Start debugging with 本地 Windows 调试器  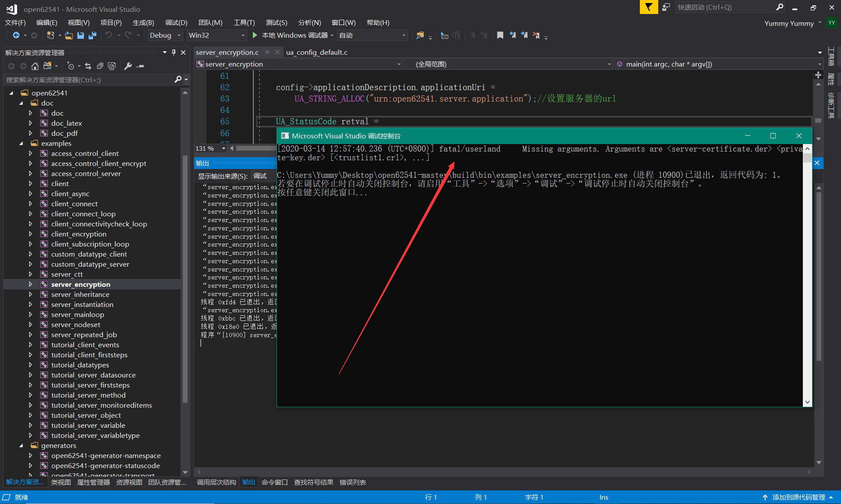(x=290, y=35)
